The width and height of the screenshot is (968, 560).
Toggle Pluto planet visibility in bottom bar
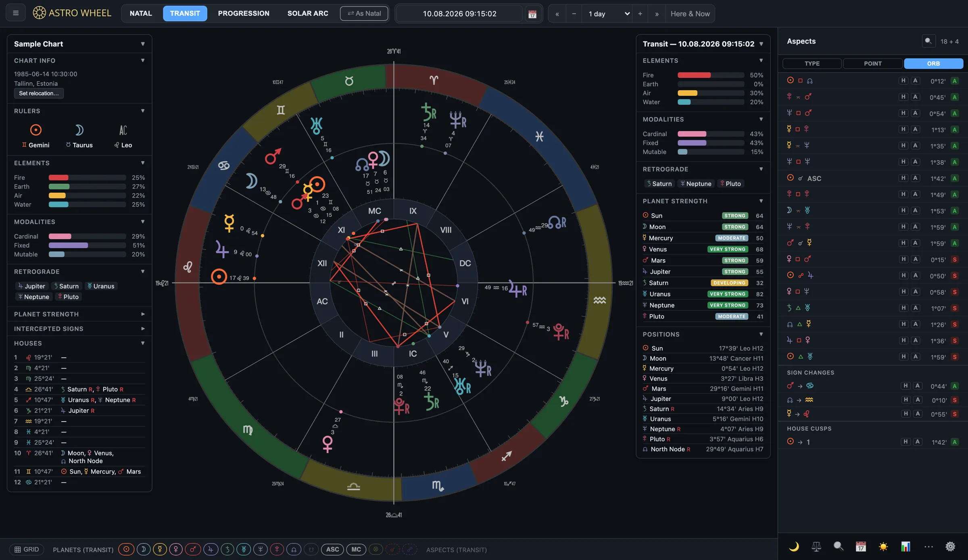(x=277, y=549)
